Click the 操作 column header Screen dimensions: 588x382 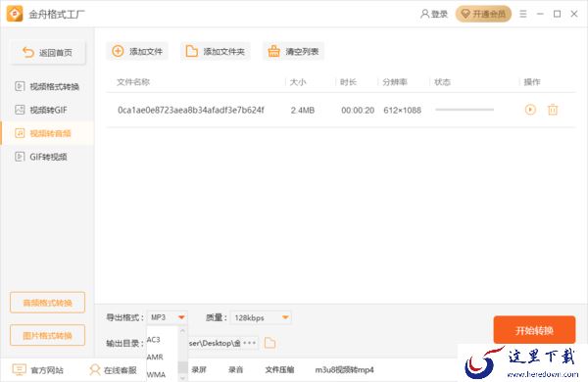coord(532,82)
